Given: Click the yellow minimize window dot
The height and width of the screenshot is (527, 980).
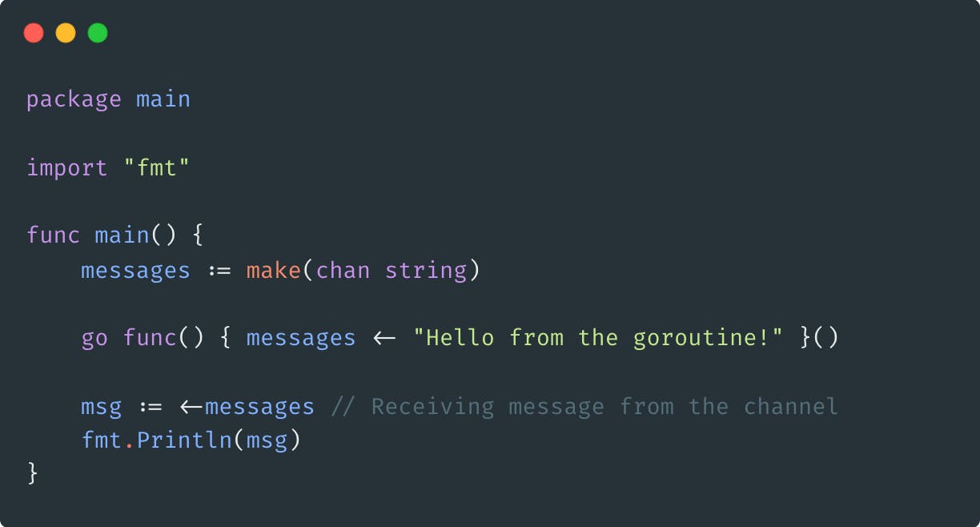Looking at the screenshot, I should coord(66,33).
